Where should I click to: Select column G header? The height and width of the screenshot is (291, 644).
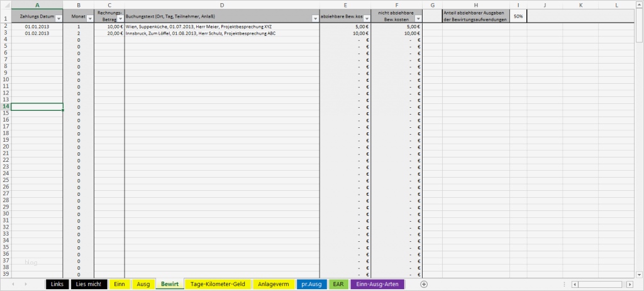coord(433,5)
